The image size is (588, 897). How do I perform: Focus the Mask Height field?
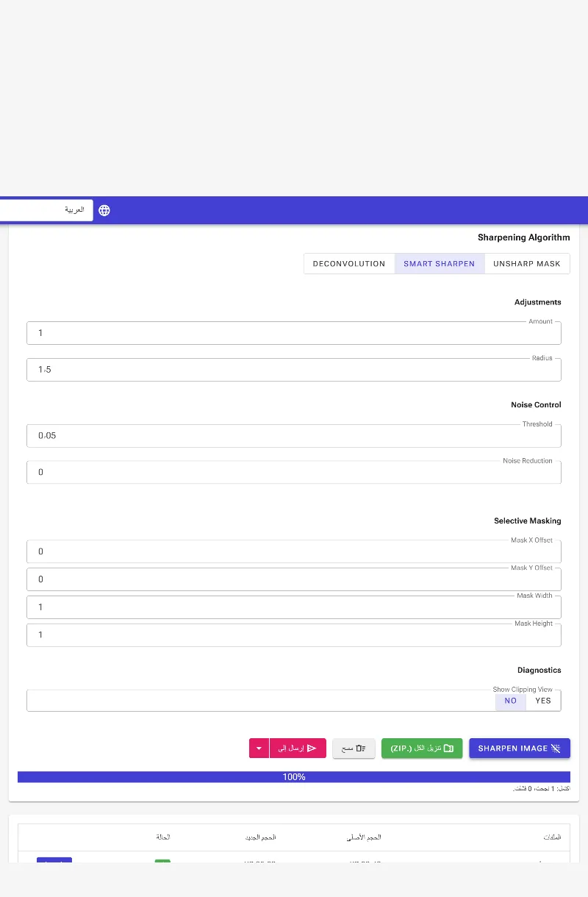point(294,635)
